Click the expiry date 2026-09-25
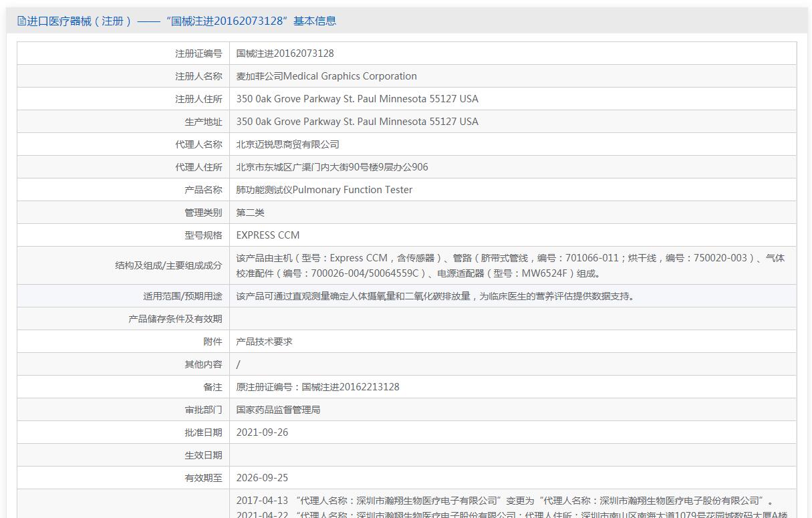Screen dimensions: 812x518 click(262, 478)
